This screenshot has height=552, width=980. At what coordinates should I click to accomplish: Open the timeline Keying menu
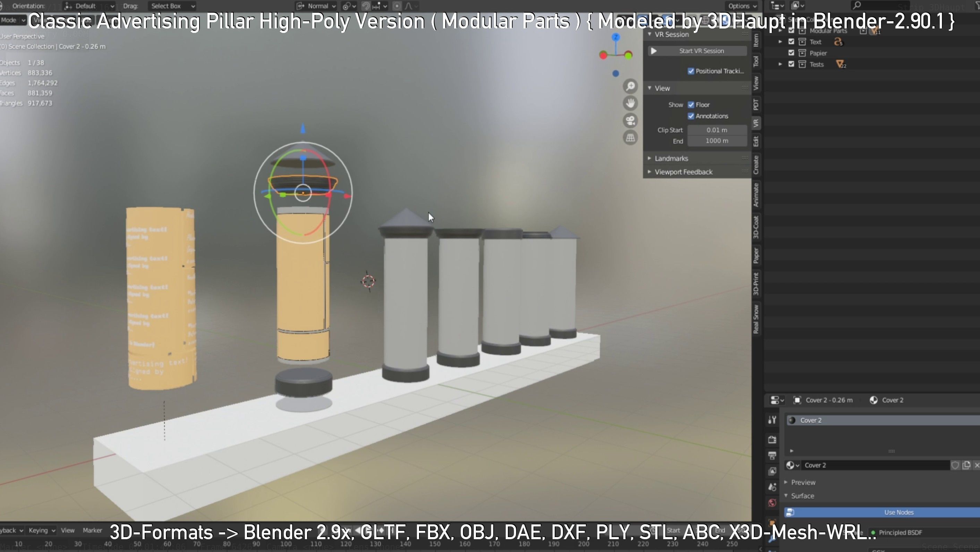[x=42, y=531]
